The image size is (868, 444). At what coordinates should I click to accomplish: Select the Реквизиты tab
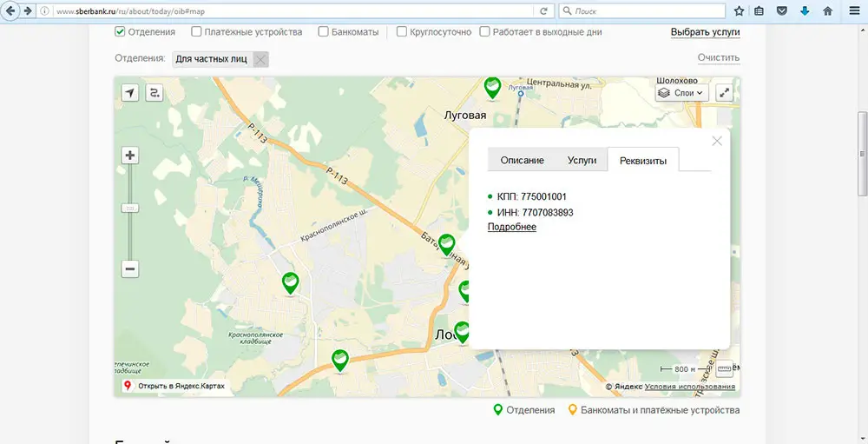tap(643, 161)
